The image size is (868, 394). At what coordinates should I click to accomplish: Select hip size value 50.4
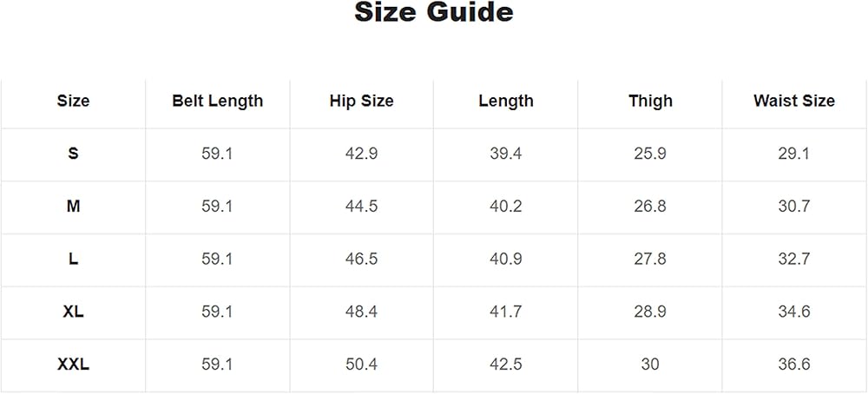click(x=361, y=364)
